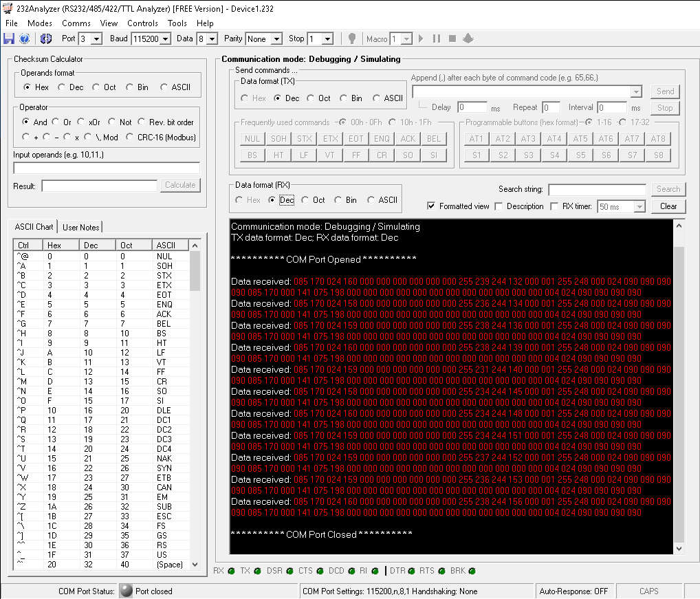Screen dimensions: 700x599
Task: Click the Stop button under Send
Action: [x=665, y=107]
